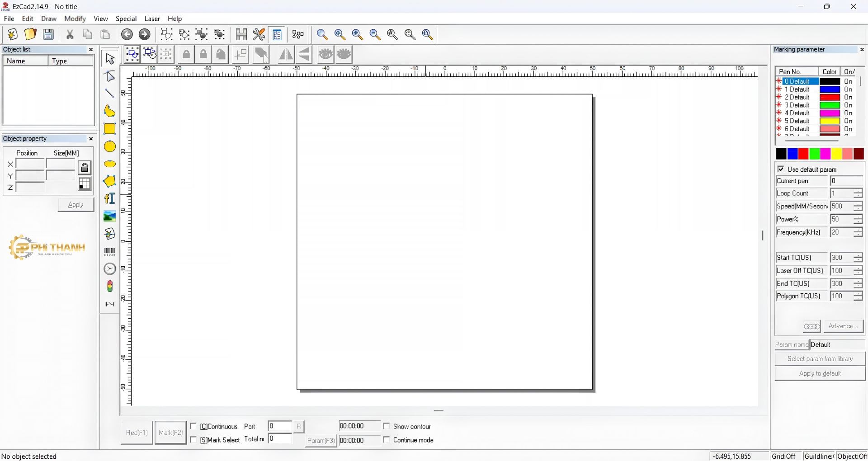Check the Show contour option
Image resolution: width=868 pixels, height=461 pixels.
[x=387, y=427]
